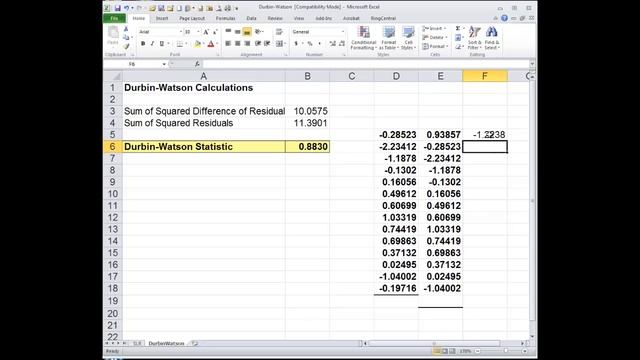Switch to Page Break Preview in status bar
This screenshot has height=360, width=640.
pyautogui.click(x=452, y=351)
